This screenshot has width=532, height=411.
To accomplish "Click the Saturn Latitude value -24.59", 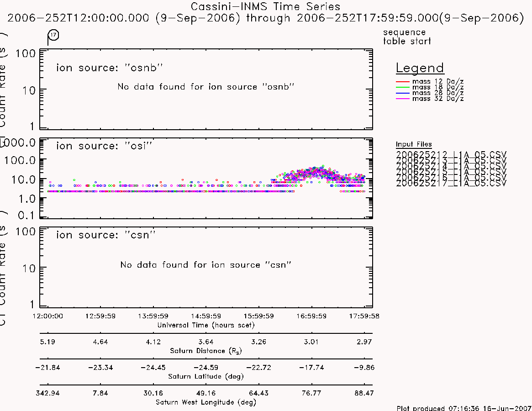I will [206, 368].
